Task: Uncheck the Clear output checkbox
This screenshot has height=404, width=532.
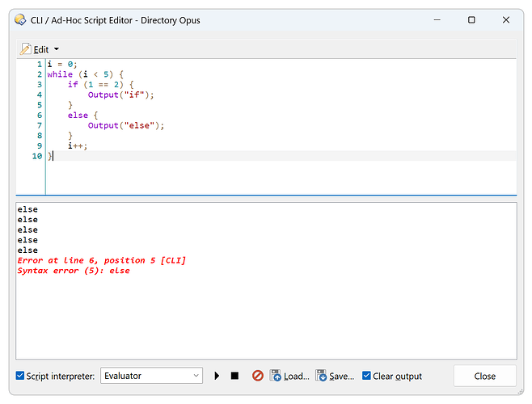Action: tap(366, 376)
